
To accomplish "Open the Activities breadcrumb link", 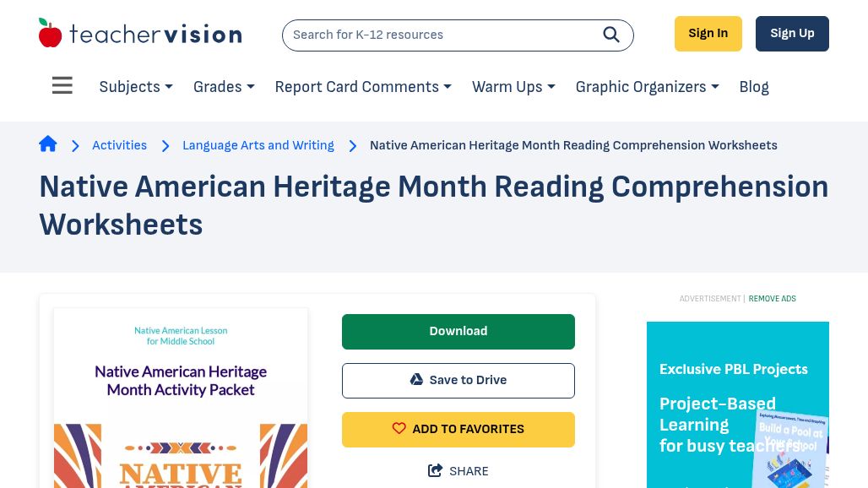I will [x=119, y=145].
